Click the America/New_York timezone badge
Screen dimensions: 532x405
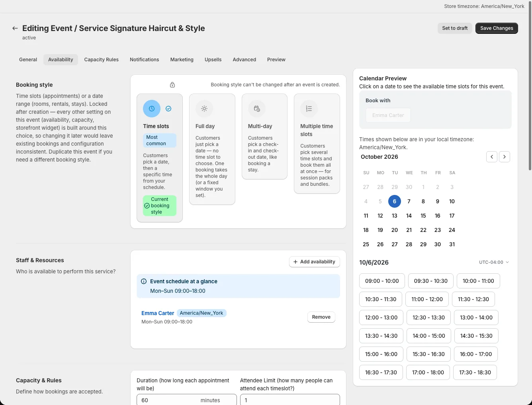point(201,313)
